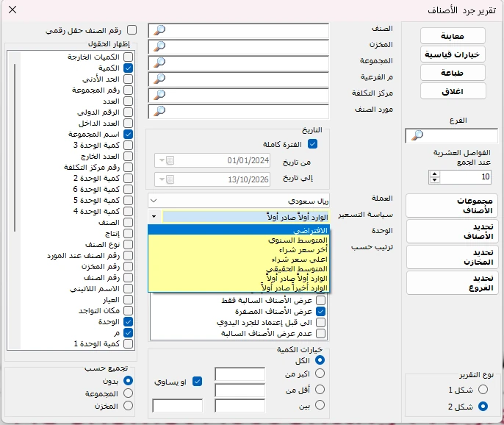The width and height of the screenshot is (504, 425).
Task: Select أخر سعر شراء pricing option
Action: pos(239,250)
